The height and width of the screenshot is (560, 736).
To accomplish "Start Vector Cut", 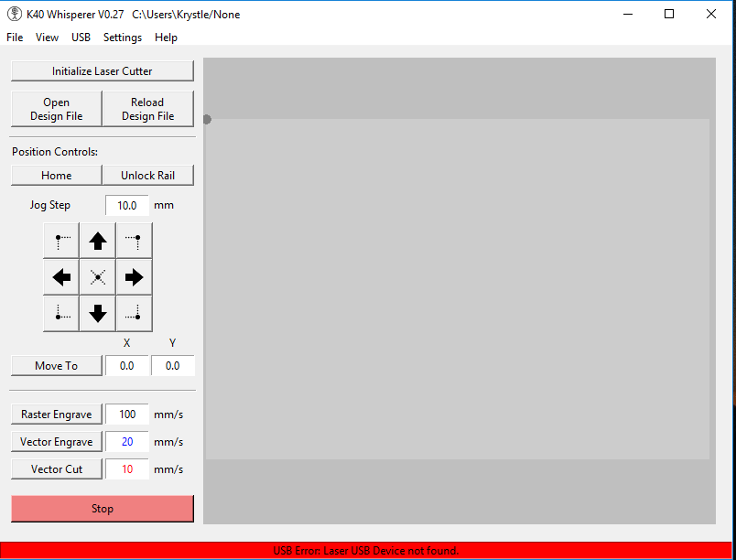I will [57, 469].
